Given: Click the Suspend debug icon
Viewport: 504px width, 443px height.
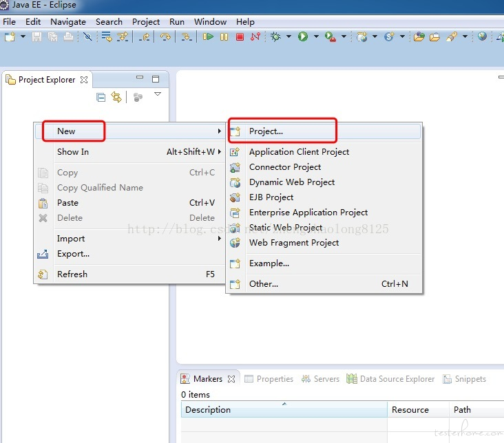Looking at the screenshot, I should tap(224, 36).
